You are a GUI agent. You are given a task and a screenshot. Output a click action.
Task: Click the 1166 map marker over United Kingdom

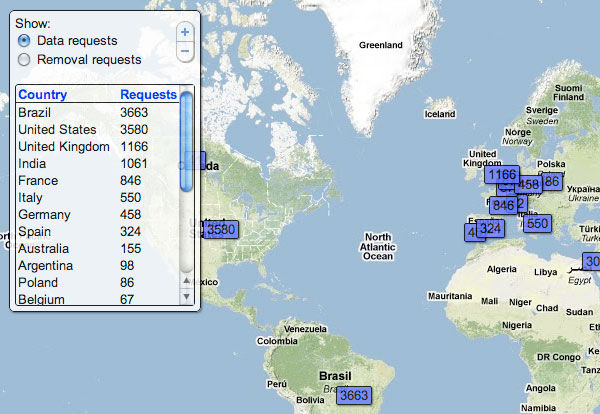pyautogui.click(x=502, y=175)
